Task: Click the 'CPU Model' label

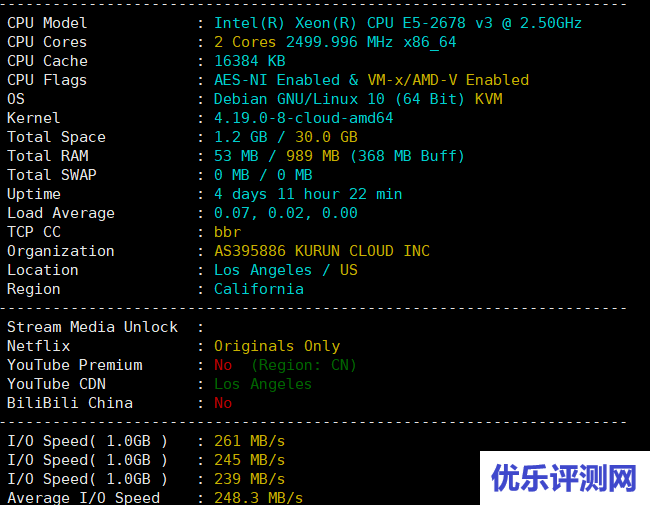Action: [47, 23]
